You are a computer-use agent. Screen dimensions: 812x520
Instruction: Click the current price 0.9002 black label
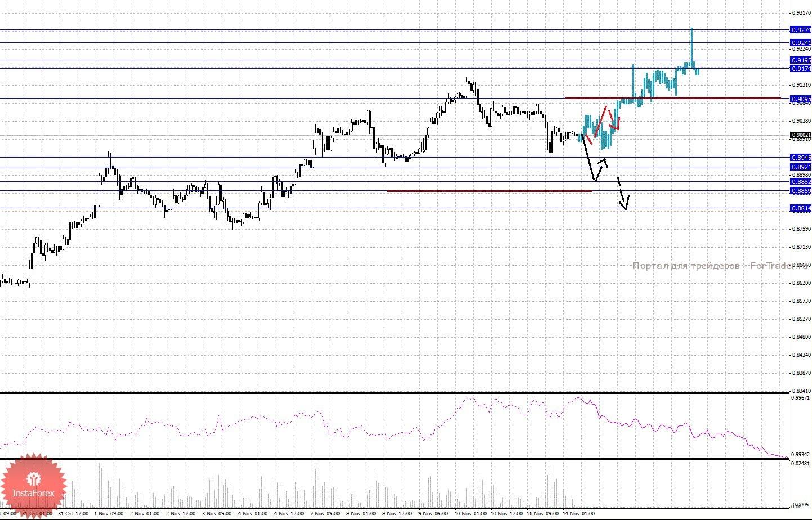801,135
